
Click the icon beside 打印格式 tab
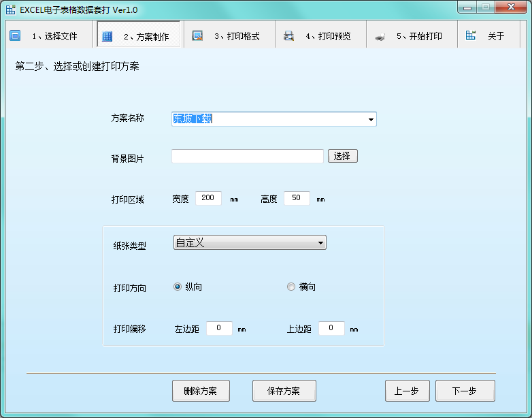[x=198, y=36]
